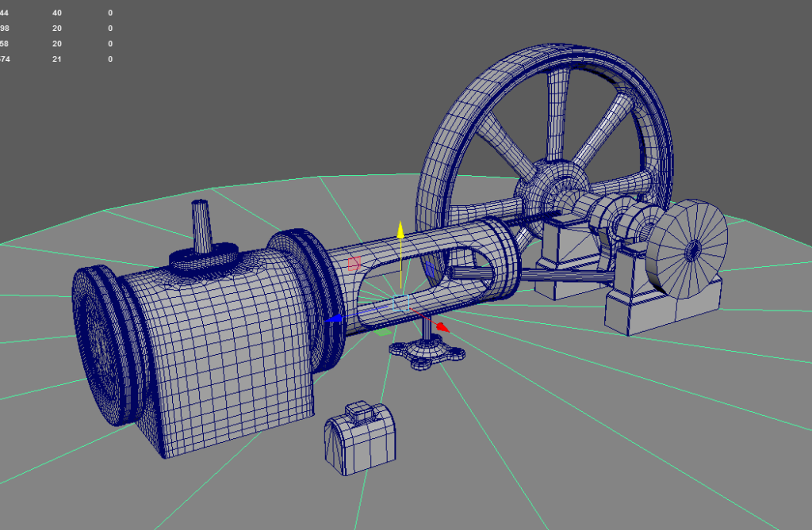Click the HUD value 40

point(57,13)
